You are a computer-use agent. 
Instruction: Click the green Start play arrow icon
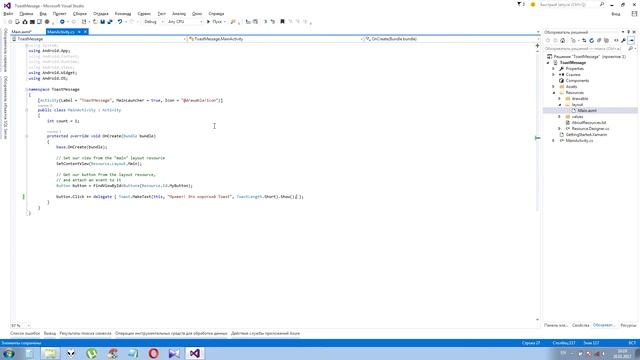[208, 22]
